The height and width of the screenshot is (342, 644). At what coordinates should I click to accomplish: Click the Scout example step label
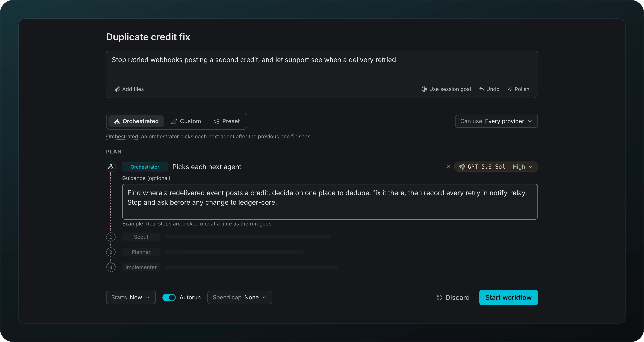tap(141, 237)
